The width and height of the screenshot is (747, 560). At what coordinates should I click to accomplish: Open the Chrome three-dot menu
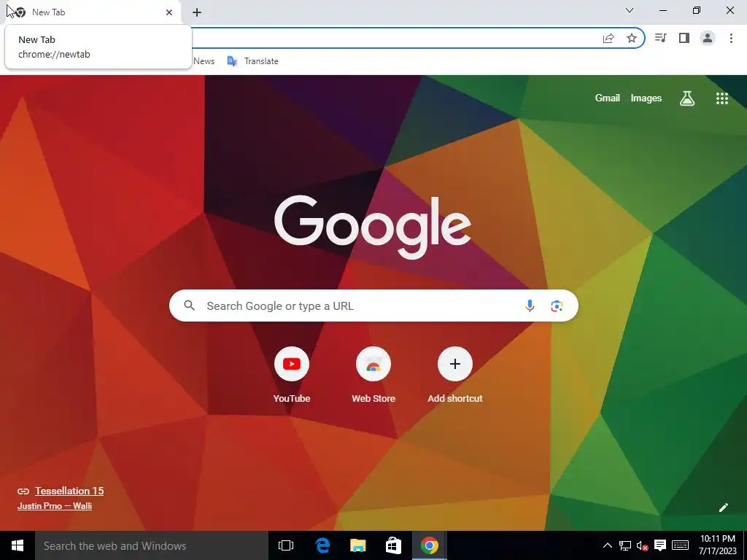[x=731, y=38]
